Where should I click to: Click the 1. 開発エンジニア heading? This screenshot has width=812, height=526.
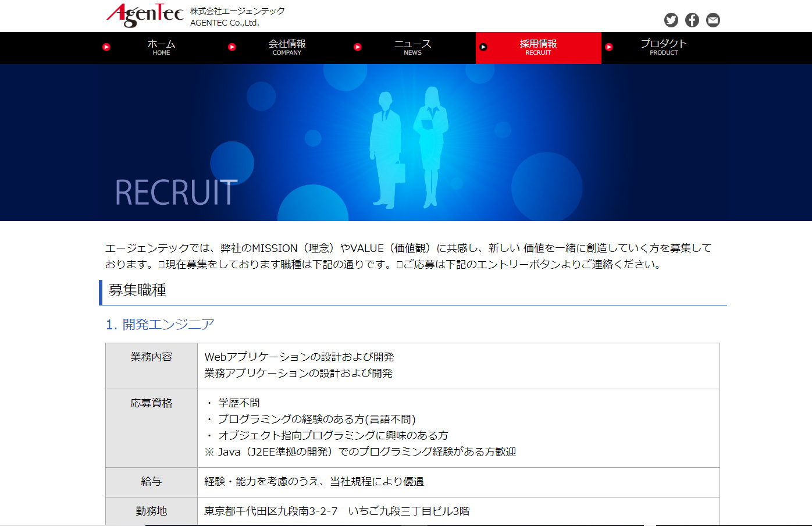coord(160,325)
